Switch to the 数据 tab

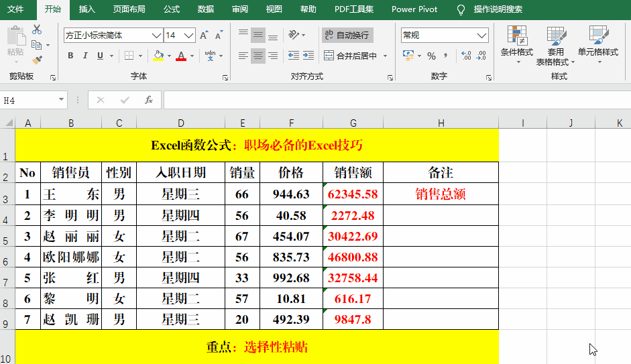coord(206,9)
